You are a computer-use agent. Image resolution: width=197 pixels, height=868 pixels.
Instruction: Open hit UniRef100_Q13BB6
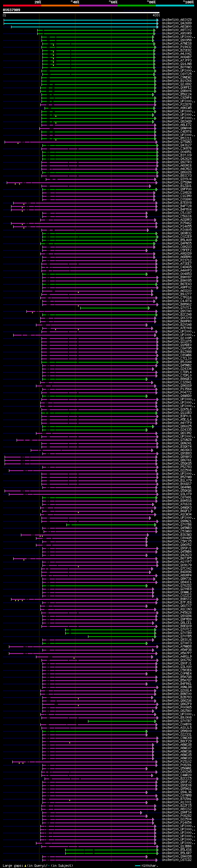click(x=177, y=846)
